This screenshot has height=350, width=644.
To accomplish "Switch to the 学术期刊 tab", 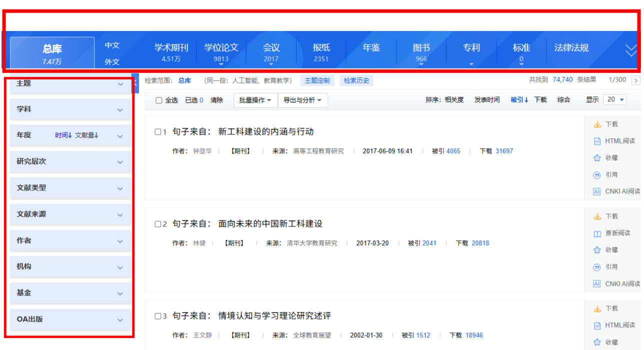I will (171, 52).
